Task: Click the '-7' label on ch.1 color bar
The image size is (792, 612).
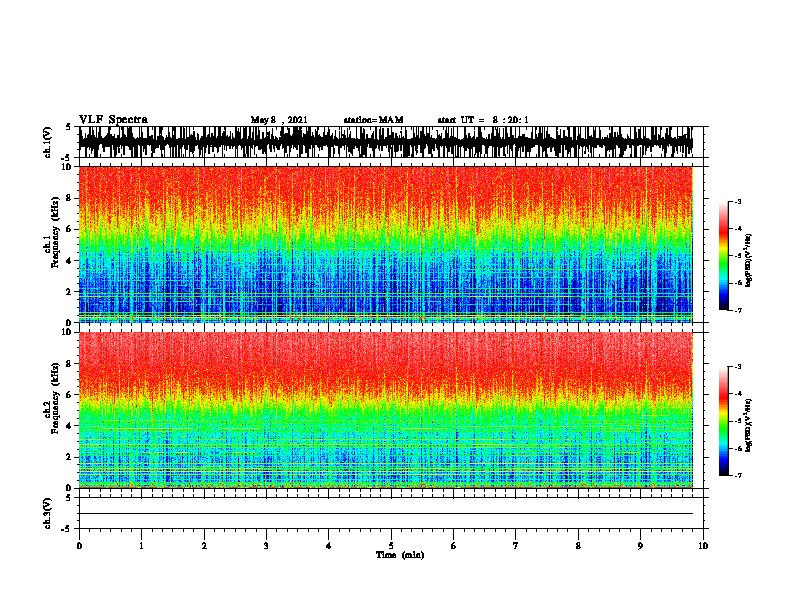Action: point(738,310)
